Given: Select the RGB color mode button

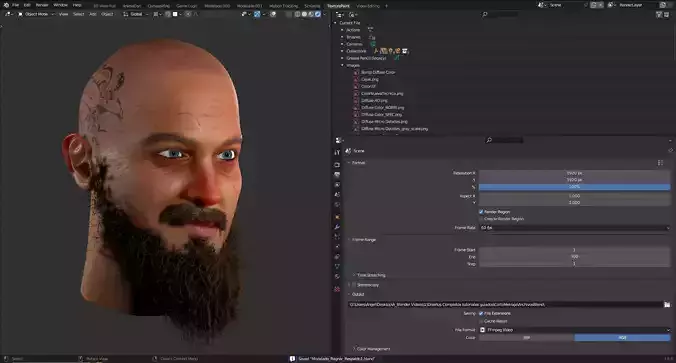Looking at the screenshot, I should (x=623, y=338).
